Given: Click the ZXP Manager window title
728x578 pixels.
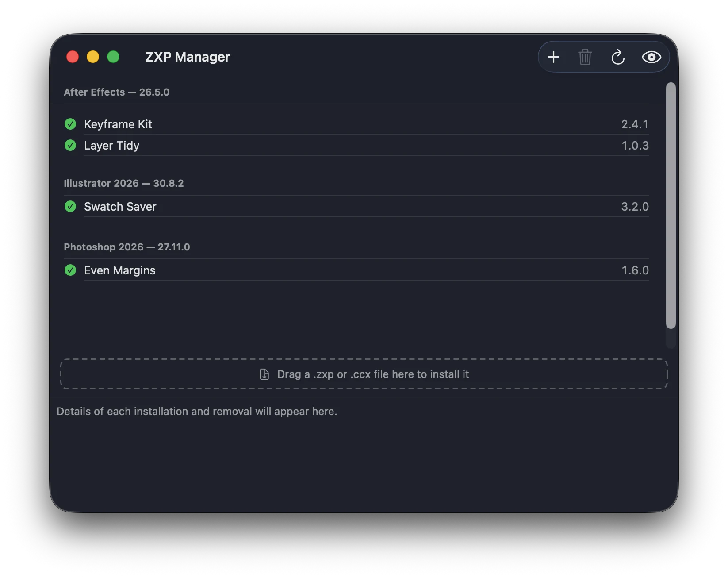Looking at the screenshot, I should coord(188,57).
